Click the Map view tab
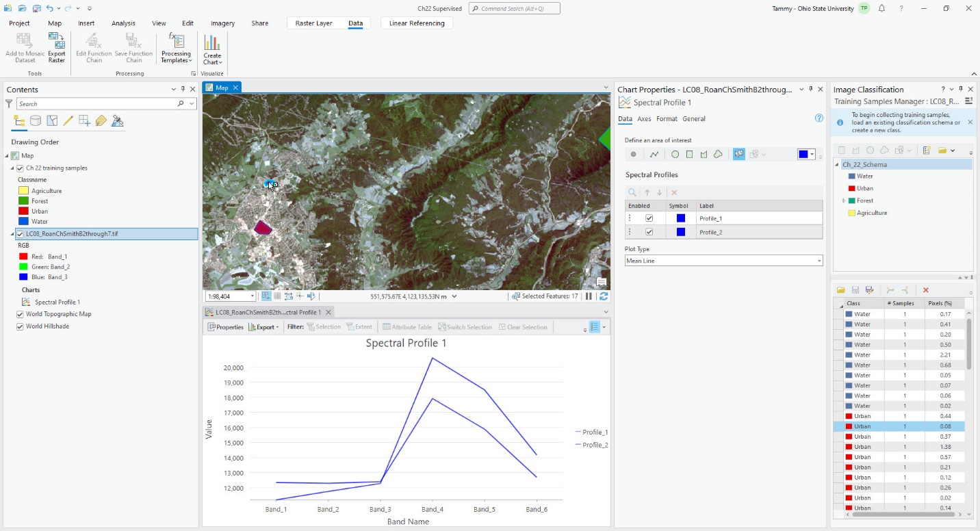 coord(222,88)
